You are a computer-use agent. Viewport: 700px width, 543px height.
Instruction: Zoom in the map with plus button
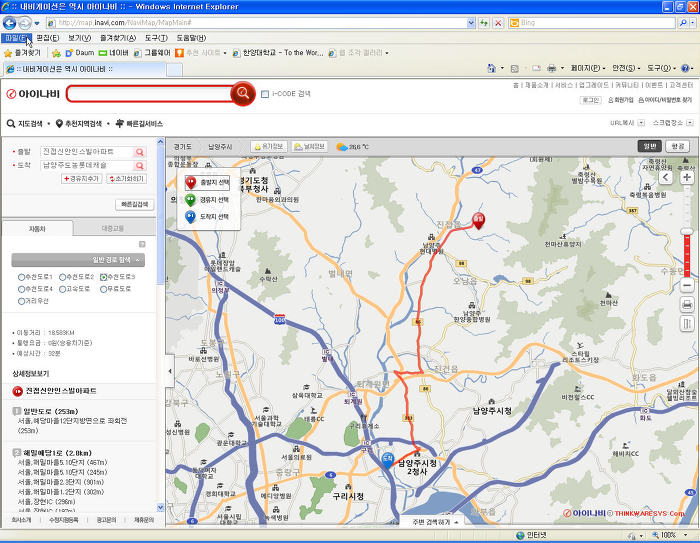[x=687, y=177]
